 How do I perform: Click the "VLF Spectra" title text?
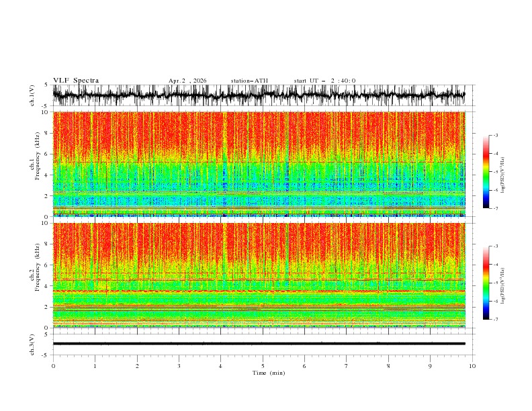(76, 81)
